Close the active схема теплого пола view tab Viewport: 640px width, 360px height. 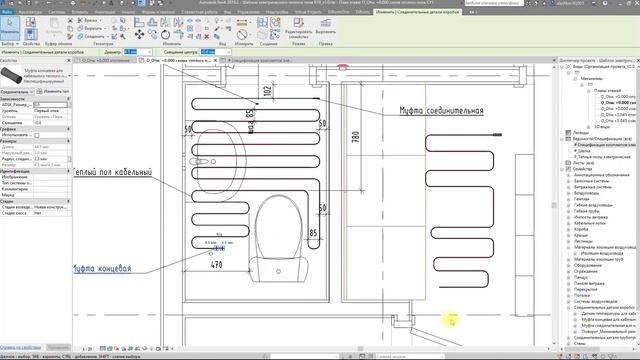(216, 60)
